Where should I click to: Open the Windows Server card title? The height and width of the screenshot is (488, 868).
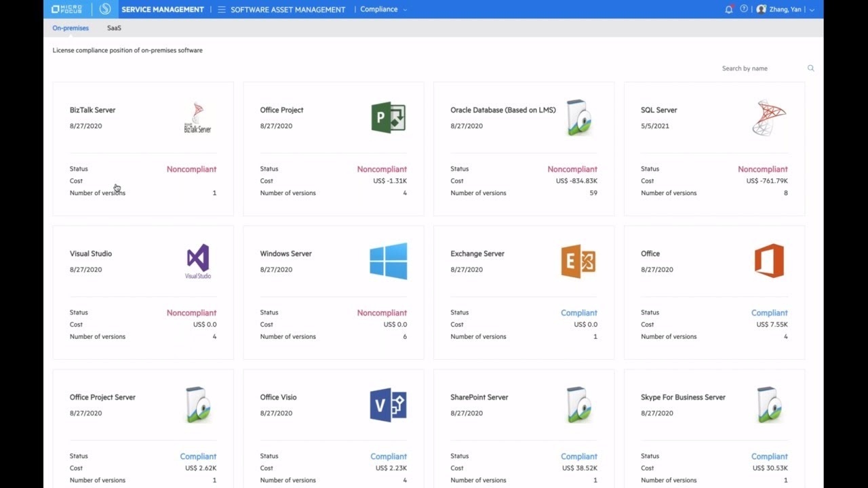(x=285, y=253)
